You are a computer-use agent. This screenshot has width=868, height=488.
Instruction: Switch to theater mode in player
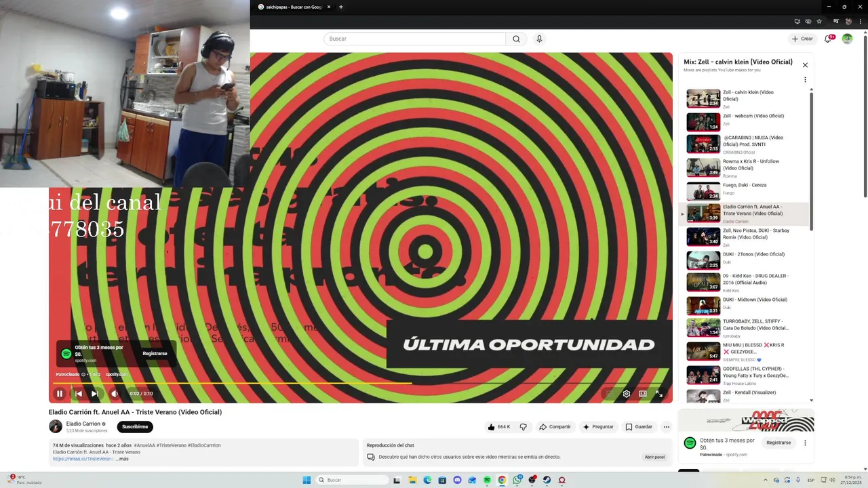click(x=643, y=394)
